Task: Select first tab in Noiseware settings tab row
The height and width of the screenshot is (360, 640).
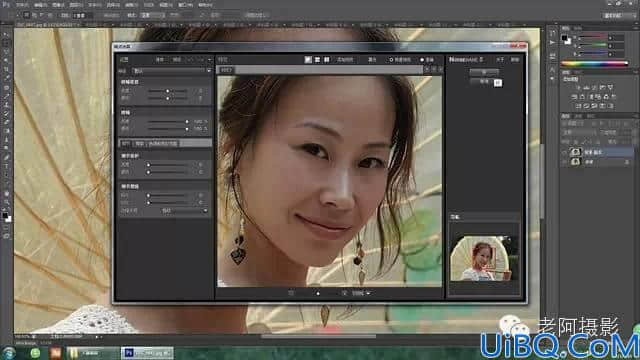Action: [126, 143]
